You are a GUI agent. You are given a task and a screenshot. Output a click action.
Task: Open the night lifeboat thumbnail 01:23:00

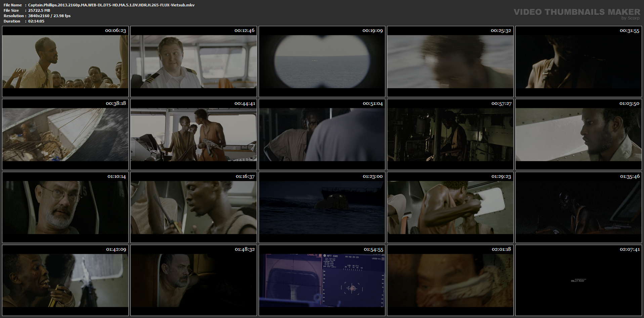pos(322,207)
